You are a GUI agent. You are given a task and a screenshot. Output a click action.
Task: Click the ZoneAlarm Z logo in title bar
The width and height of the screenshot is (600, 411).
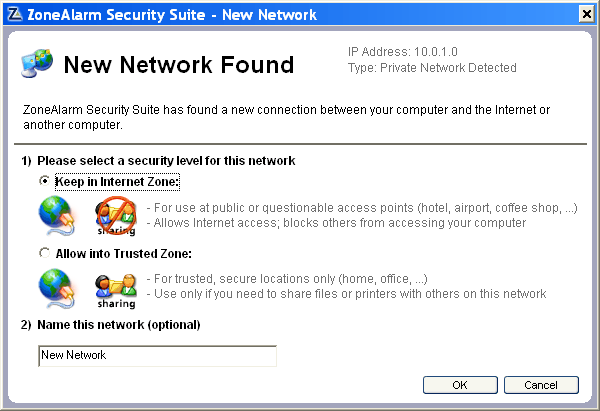click(x=15, y=14)
